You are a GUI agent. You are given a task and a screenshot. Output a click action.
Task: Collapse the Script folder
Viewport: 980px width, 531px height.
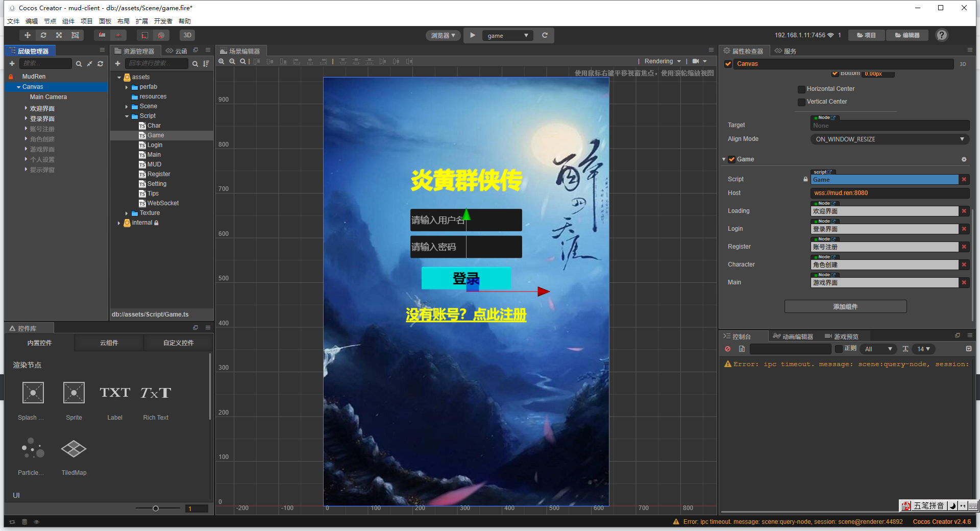(127, 116)
